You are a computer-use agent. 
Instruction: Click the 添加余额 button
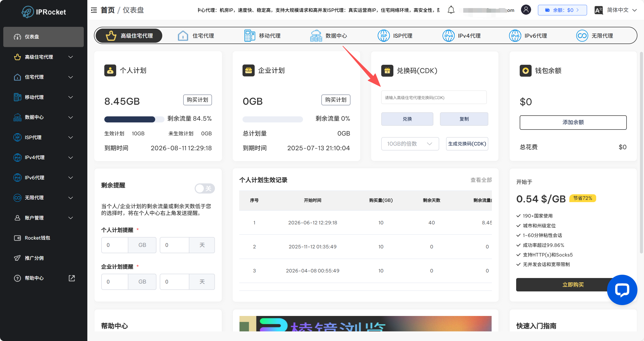click(x=573, y=122)
